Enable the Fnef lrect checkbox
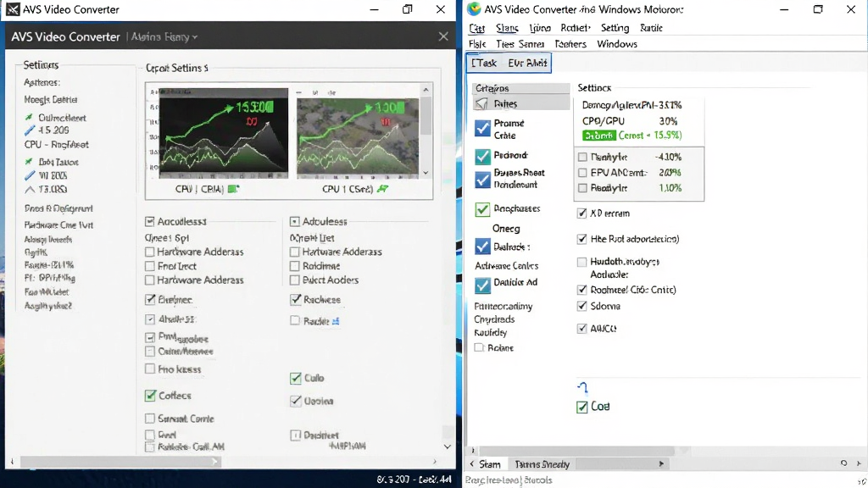The height and width of the screenshot is (488, 868). point(149,266)
